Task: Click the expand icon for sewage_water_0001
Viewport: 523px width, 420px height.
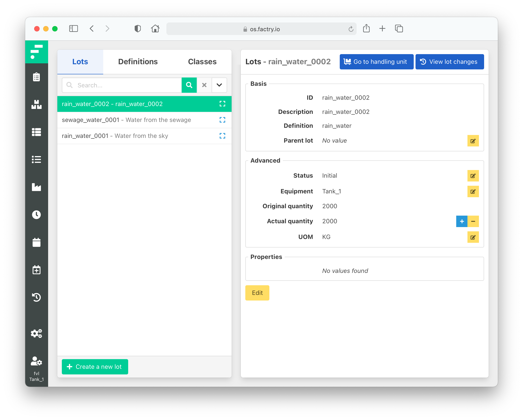Action: [x=222, y=120]
